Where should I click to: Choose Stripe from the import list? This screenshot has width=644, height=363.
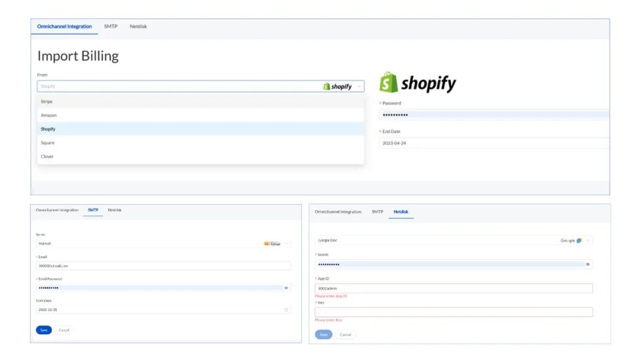pyautogui.click(x=200, y=101)
